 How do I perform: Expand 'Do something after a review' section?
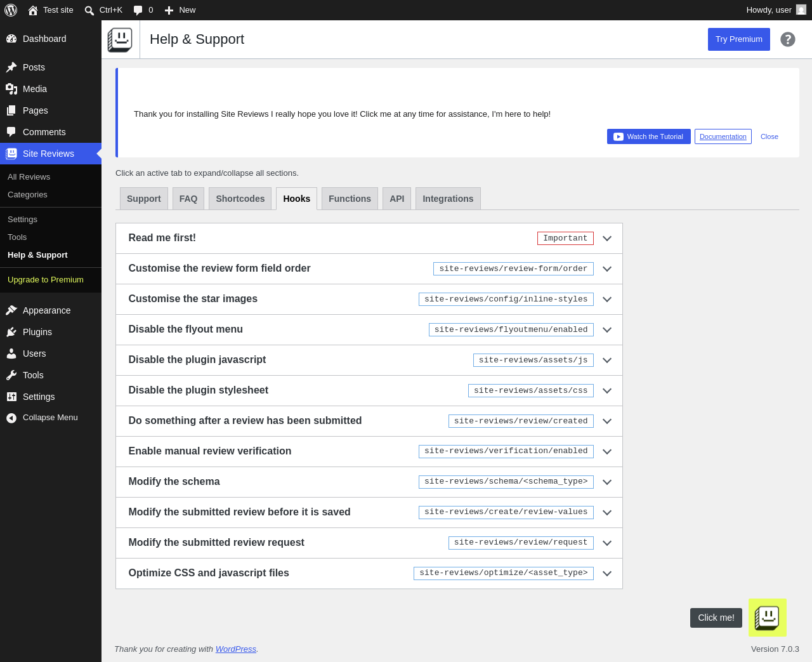369,421
